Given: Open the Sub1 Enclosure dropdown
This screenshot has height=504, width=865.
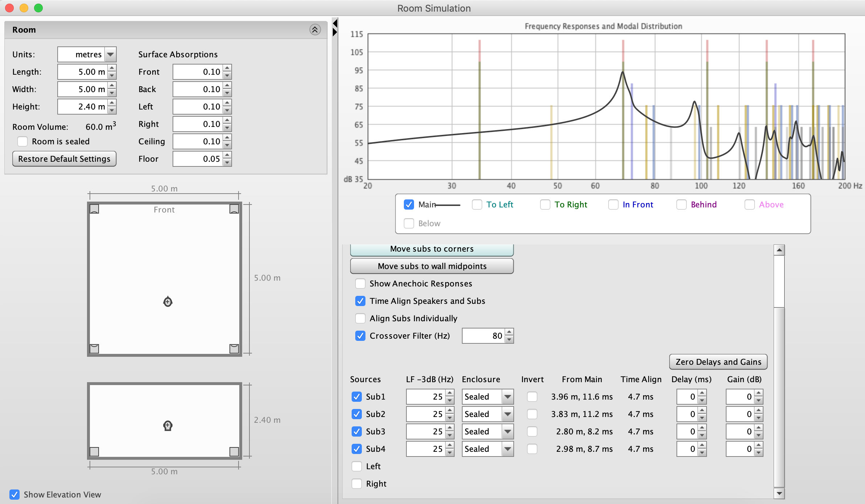Looking at the screenshot, I should click(508, 397).
